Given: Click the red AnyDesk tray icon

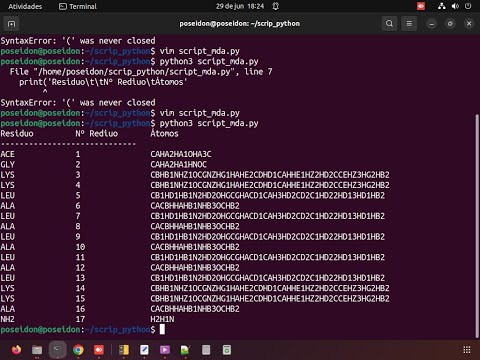Looking at the screenshot, I should pos(421,6).
